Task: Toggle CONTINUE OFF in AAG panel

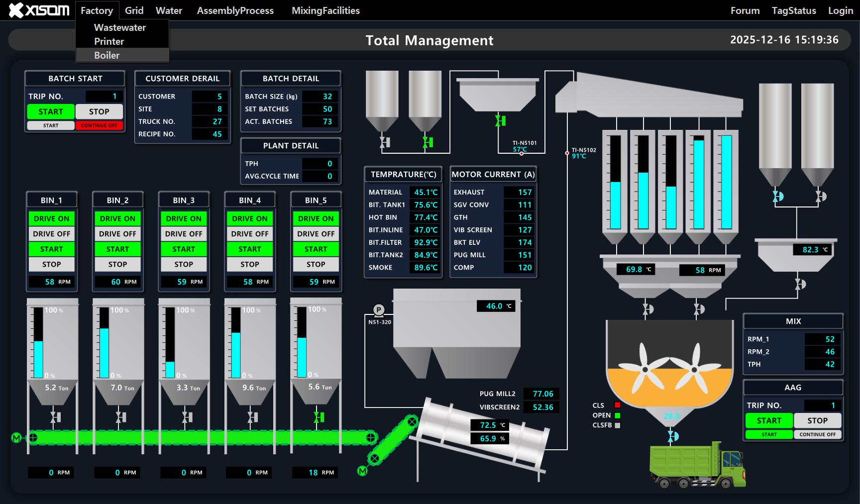Action: tap(817, 434)
